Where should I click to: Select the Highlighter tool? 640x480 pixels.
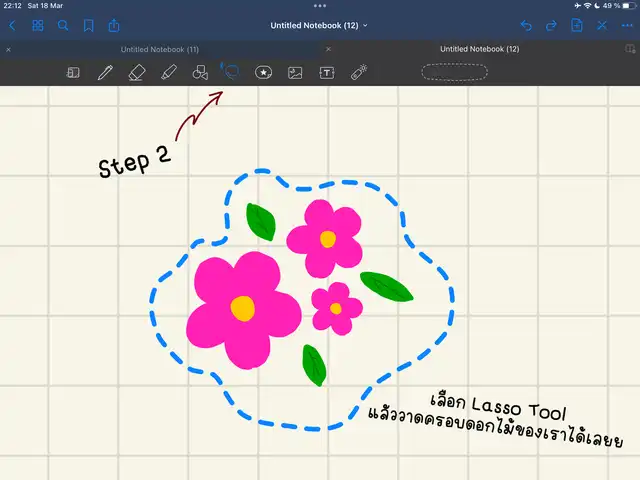(x=168, y=72)
